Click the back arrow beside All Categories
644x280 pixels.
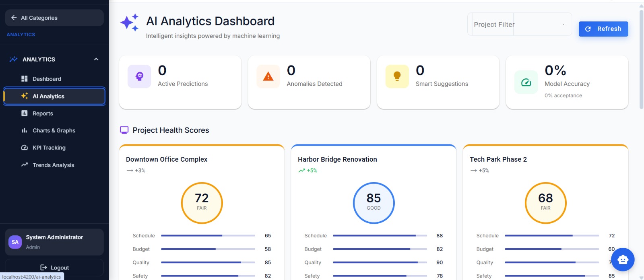pyautogui.click(x=14, y=18)
